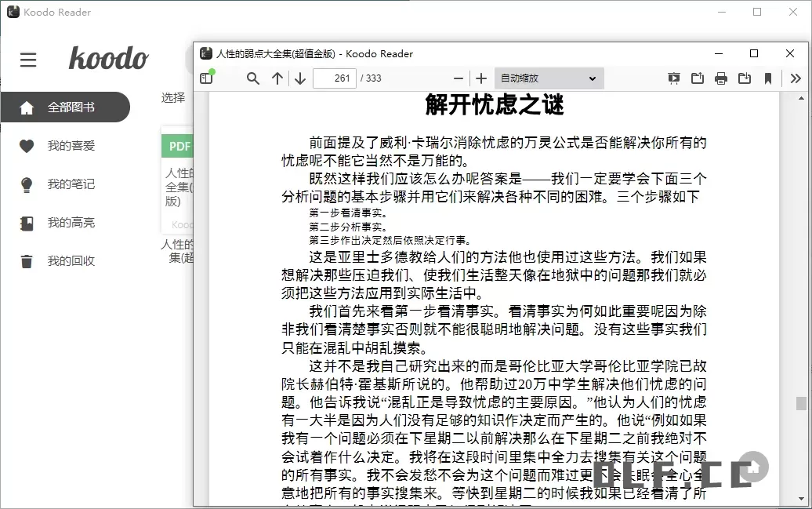Print the current document
This screenshot has width=812, height=509.
[721, 78]
